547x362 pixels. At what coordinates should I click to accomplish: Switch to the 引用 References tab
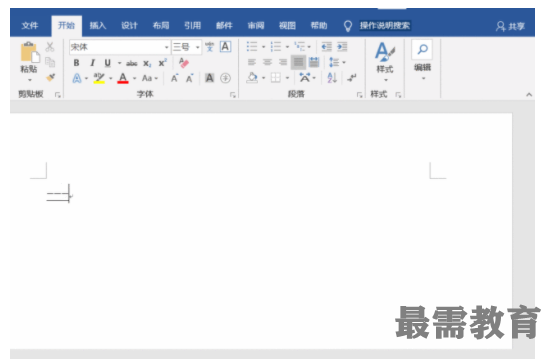point(193,25)
